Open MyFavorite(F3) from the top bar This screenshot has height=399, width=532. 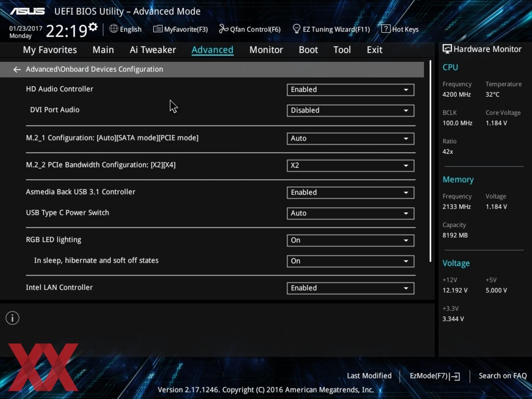coord(180,29)
